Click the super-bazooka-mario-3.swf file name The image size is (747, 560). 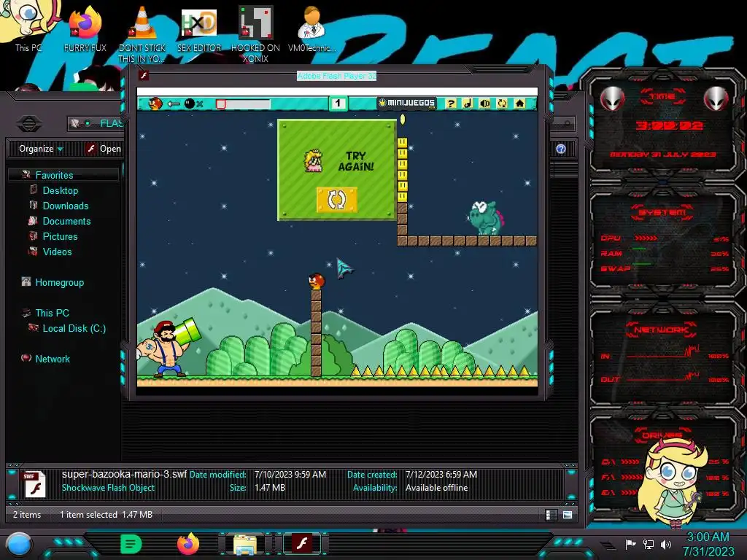[124, 474]
